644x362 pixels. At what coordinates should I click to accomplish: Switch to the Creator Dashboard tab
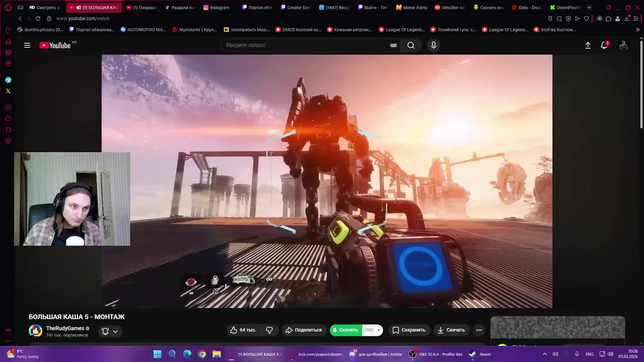tap(296, 8)
